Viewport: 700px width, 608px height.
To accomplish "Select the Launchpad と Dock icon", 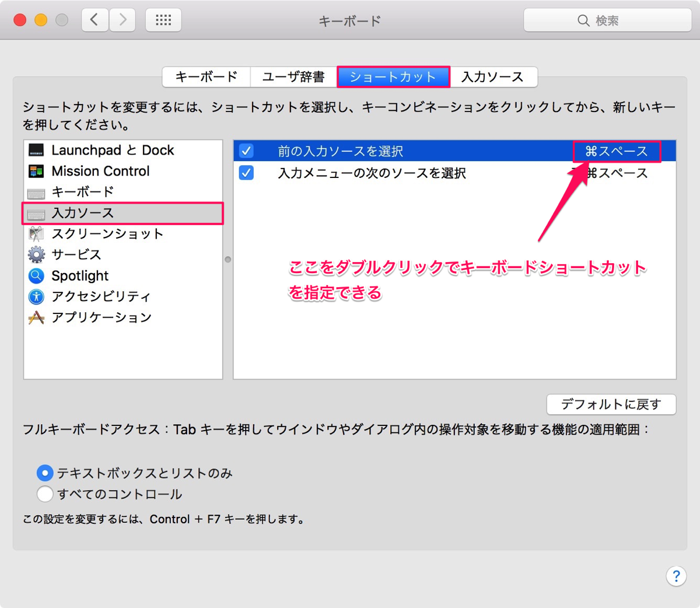I will [36, 151].
